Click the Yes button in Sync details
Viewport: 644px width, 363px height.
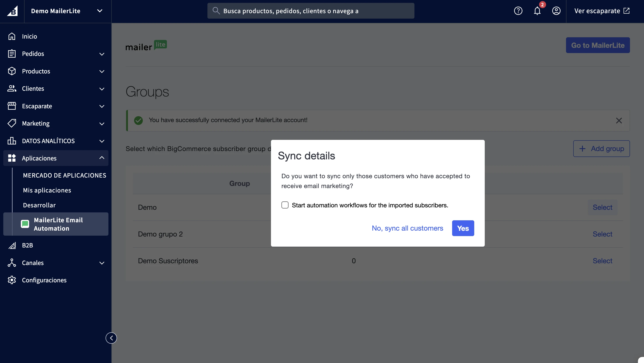[x=463, y=228]
